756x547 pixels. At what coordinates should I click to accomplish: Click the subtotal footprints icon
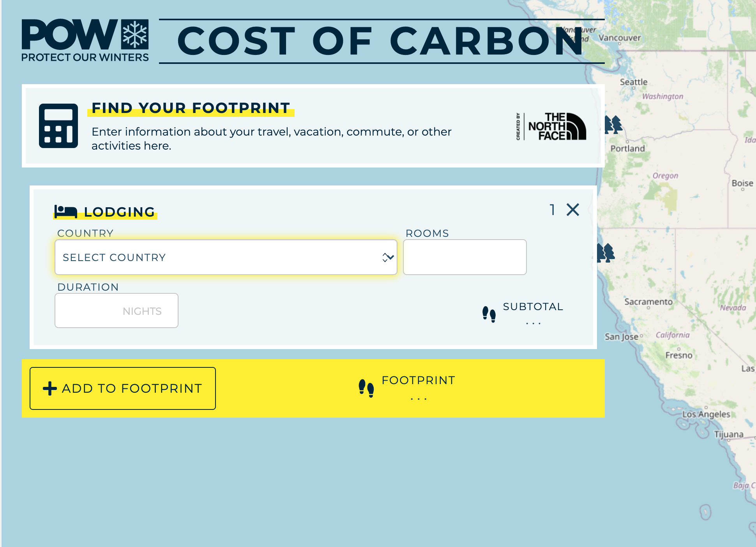pos(489,314)
